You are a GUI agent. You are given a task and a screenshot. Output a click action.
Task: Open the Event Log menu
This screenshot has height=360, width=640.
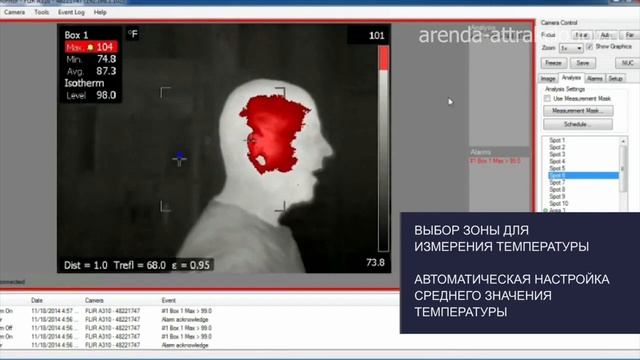(x=71, y=12)
